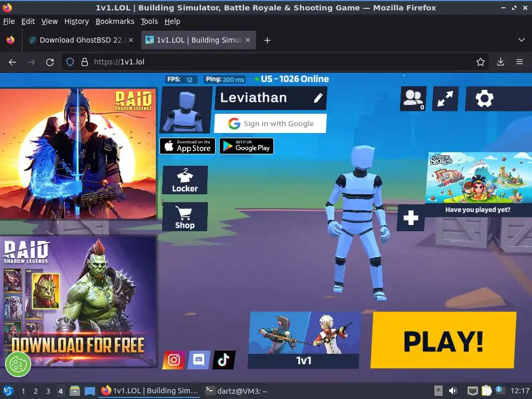532x399 pixels.
Task: Toggle fullscreen with the expand arrows icon
Action: coord(445,99)
